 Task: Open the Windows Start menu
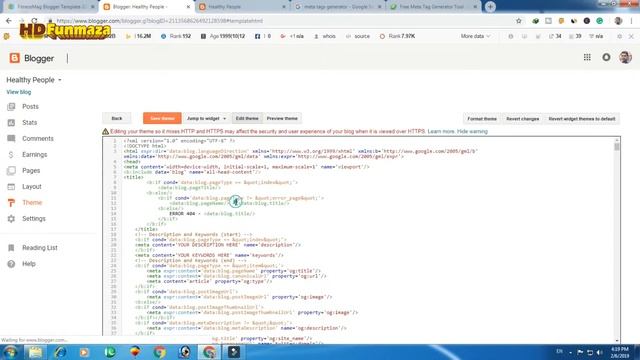(10, 352)
